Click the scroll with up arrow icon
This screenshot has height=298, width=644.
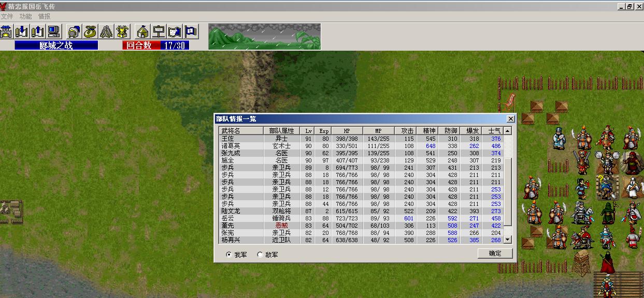tap(37, 32)
